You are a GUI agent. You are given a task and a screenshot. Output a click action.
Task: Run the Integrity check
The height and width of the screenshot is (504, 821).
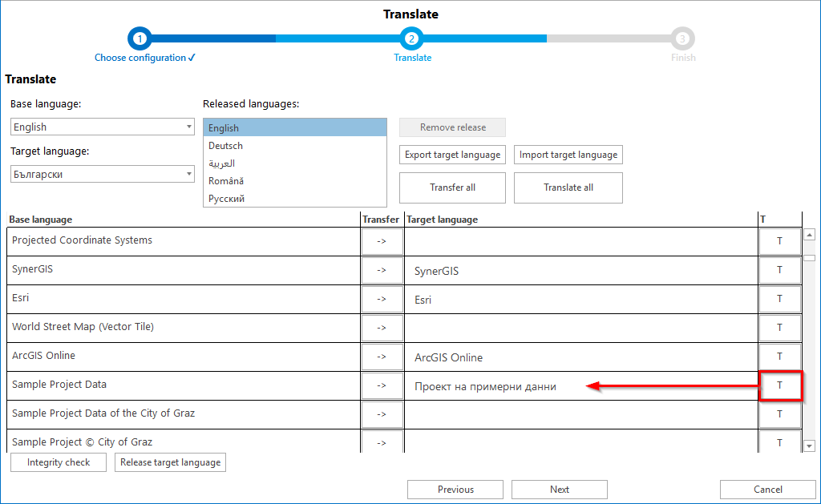click(x=58, y=462)
